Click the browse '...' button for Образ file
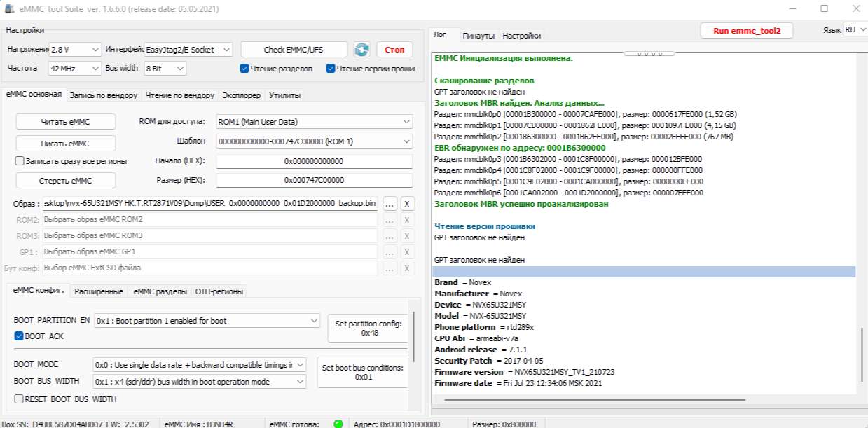This screenshot has height=428, width=868. pyautogui.click(x=390, y=204)
